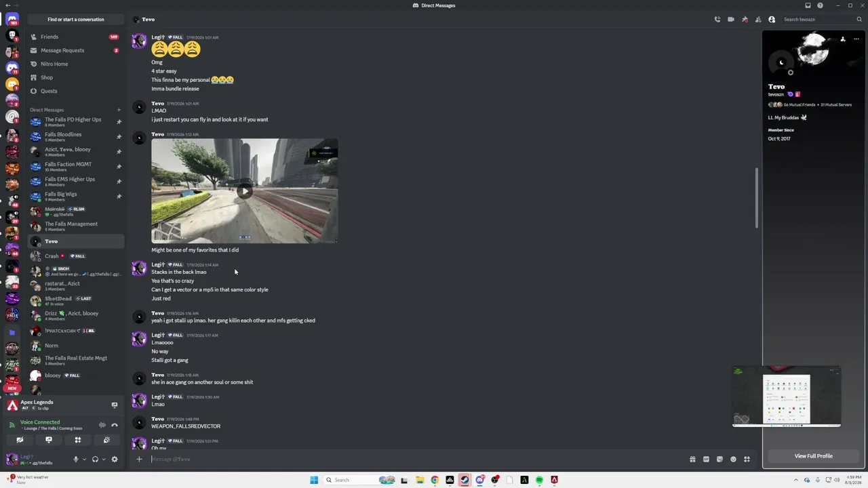Open activities launcher in voice panel

[78, 441]
